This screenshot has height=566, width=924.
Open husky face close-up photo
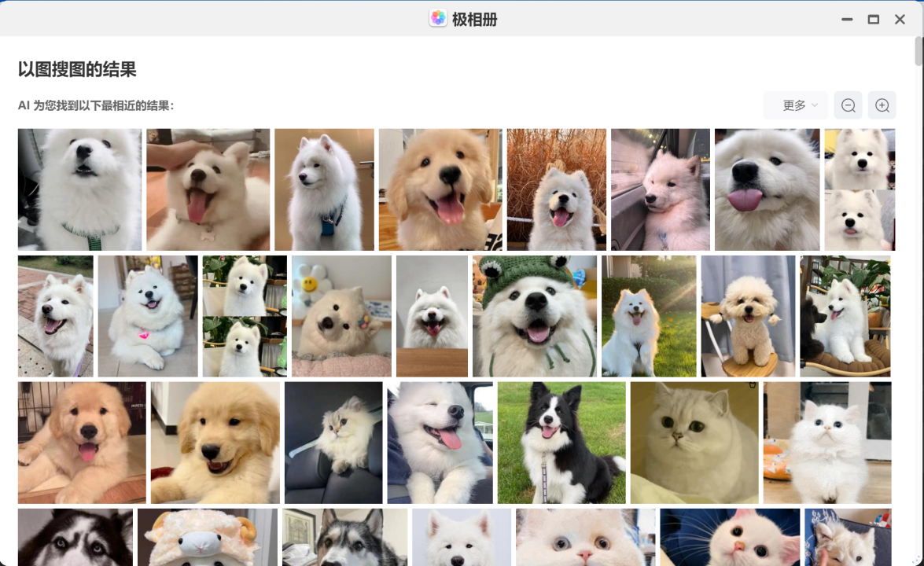(x=75, y=537)
